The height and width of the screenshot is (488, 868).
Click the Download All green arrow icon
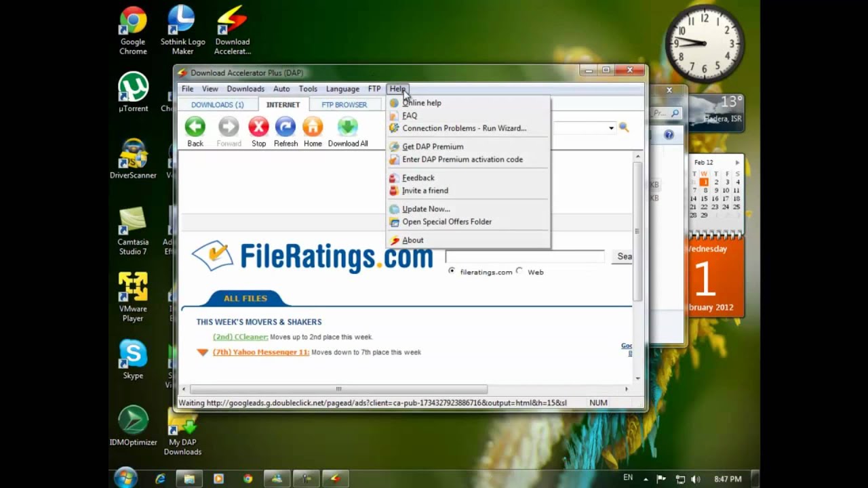point(347,127)
